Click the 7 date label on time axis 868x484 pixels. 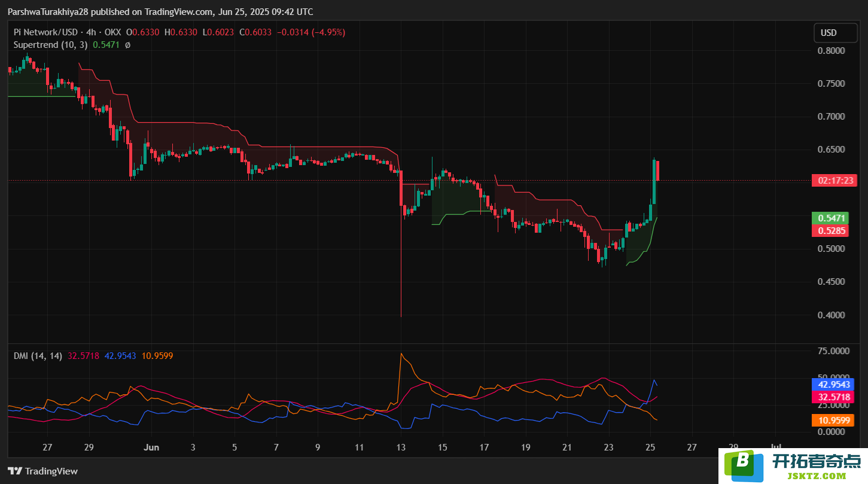(x=276, y=448)
